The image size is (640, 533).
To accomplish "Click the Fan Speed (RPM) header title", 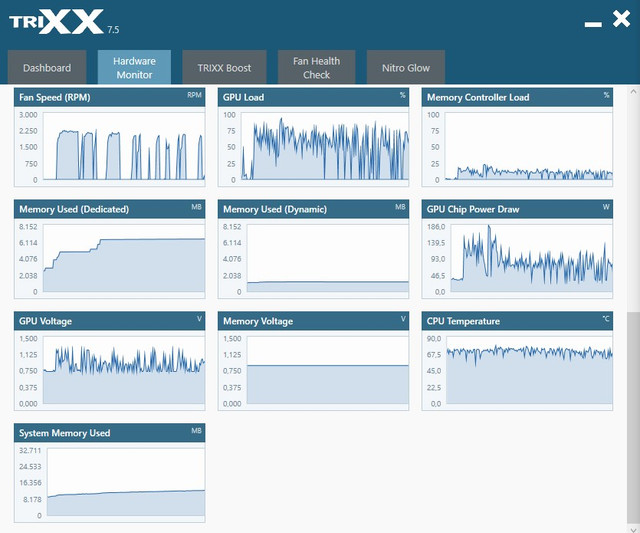I will point(55,97).
